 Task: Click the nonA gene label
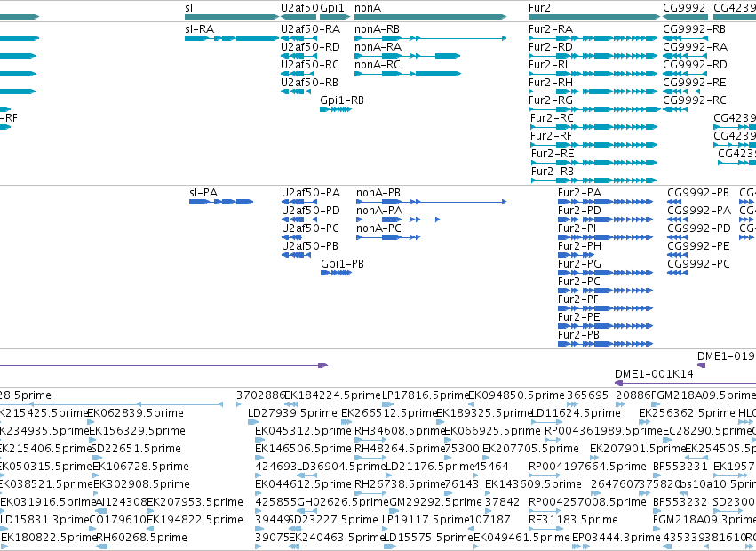[368, 8]
